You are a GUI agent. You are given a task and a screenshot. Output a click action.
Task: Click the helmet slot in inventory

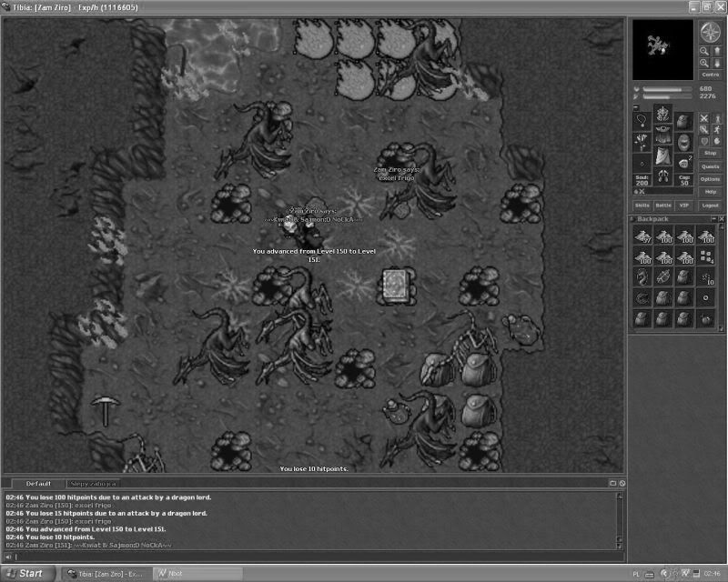[663, 115]
